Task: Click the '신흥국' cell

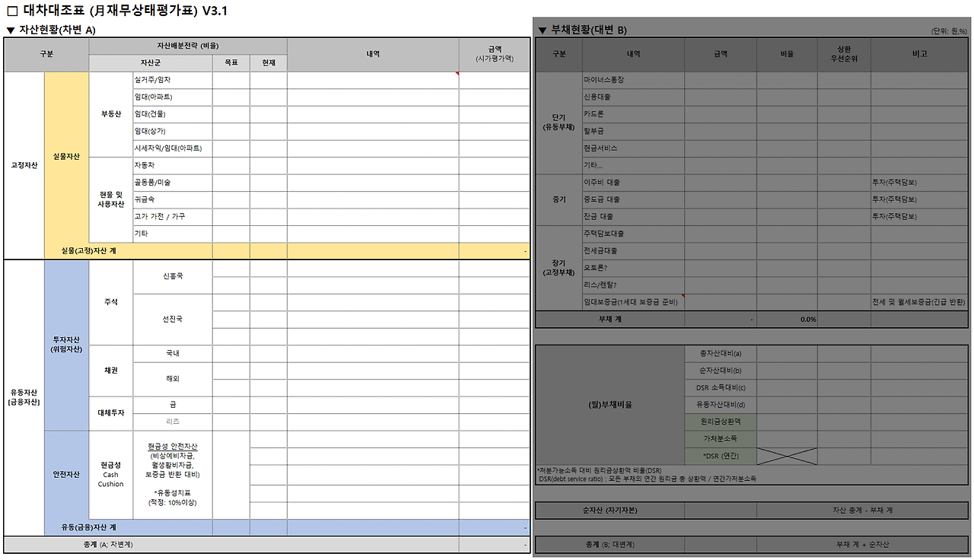Action: tap(173, 276)
